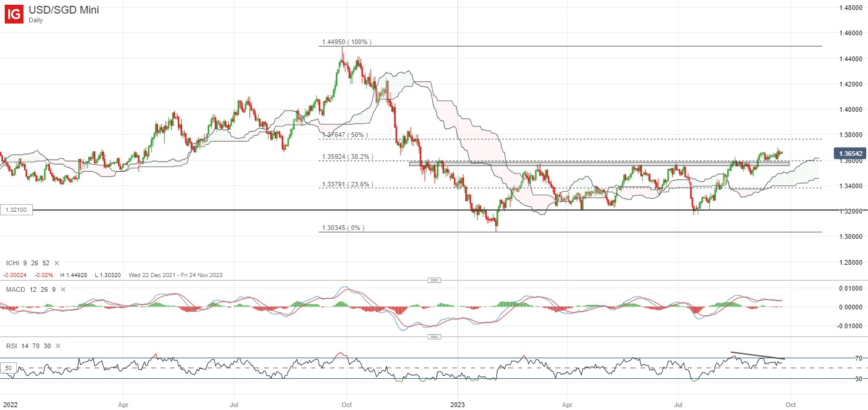
Task: Grab the resize handle above MACD pane
Action: tap(435, 281)
